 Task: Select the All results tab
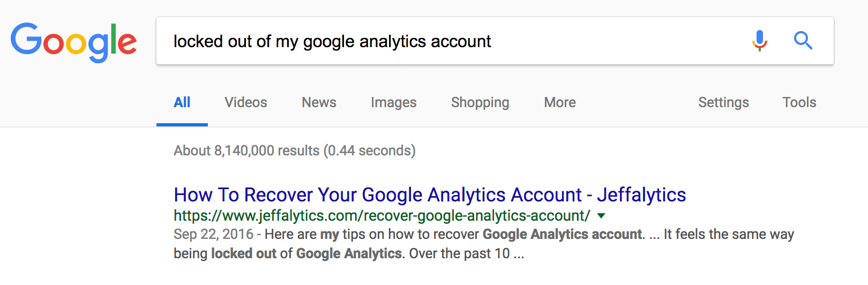tap(182, 102)
